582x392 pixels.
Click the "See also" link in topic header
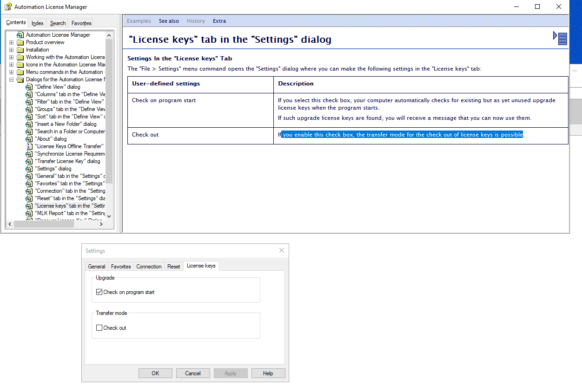pyautogui.click(x=169, y=21)
